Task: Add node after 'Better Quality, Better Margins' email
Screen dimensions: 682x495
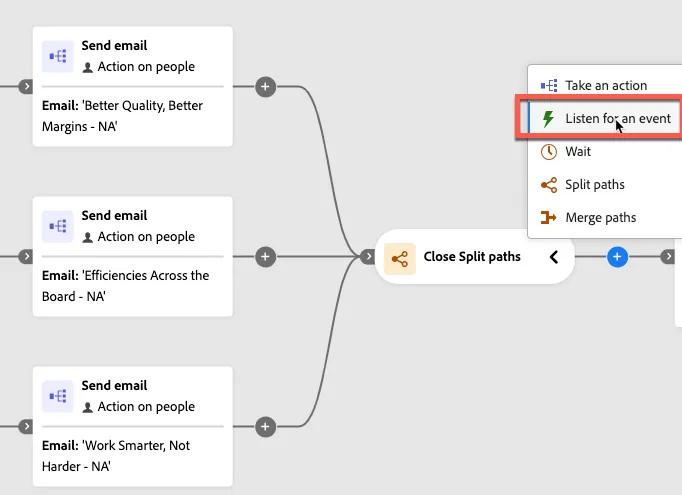Action: 265,87
